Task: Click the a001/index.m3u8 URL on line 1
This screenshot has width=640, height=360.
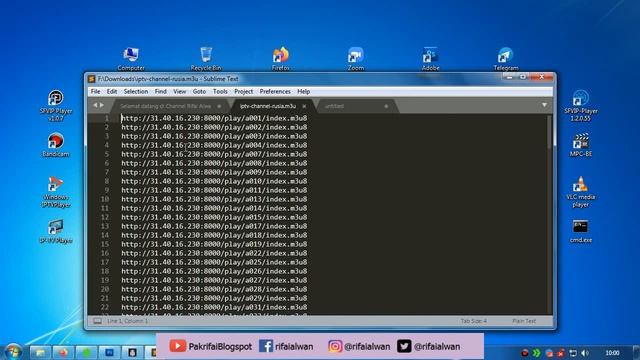Action: (214, 118)
